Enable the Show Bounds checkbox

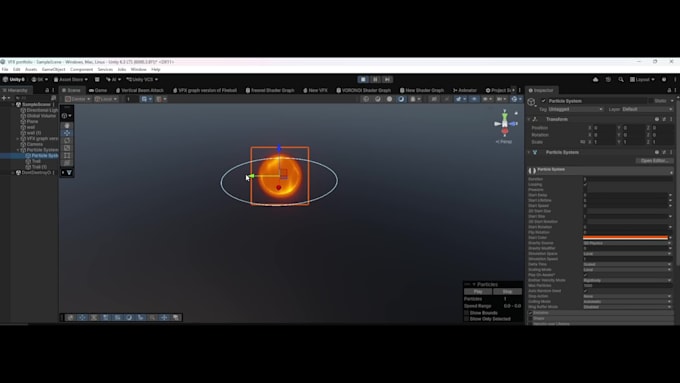point(467,313)
